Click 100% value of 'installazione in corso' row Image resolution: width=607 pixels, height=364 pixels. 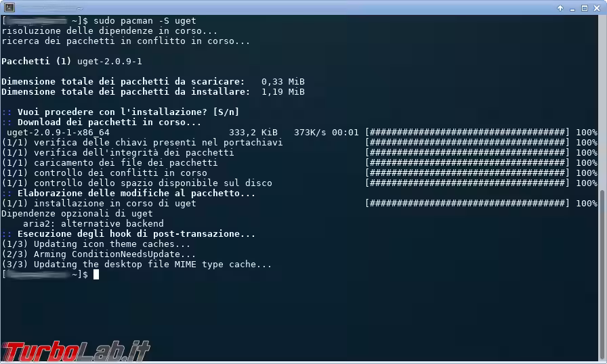587,203
